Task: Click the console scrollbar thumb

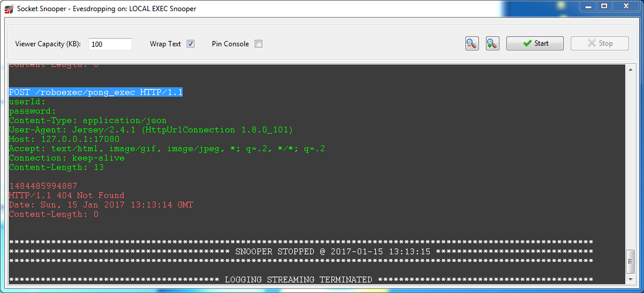Action: click(x=631, y=261)
